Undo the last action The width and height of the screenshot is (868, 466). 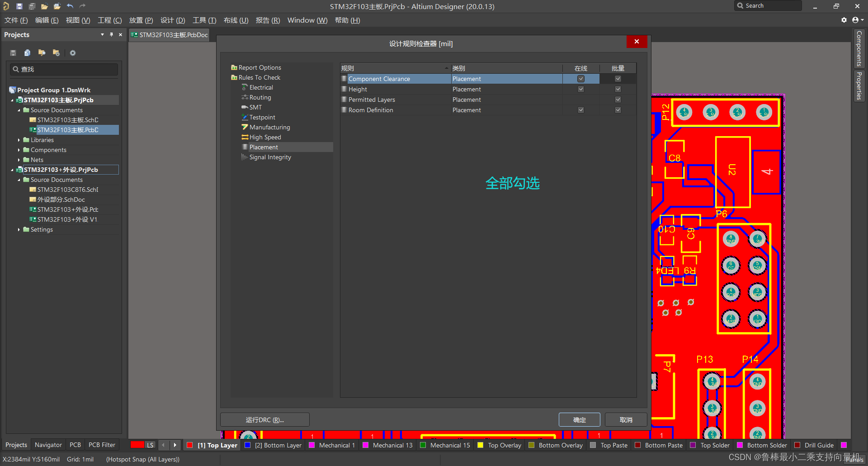tap(70, 6)
